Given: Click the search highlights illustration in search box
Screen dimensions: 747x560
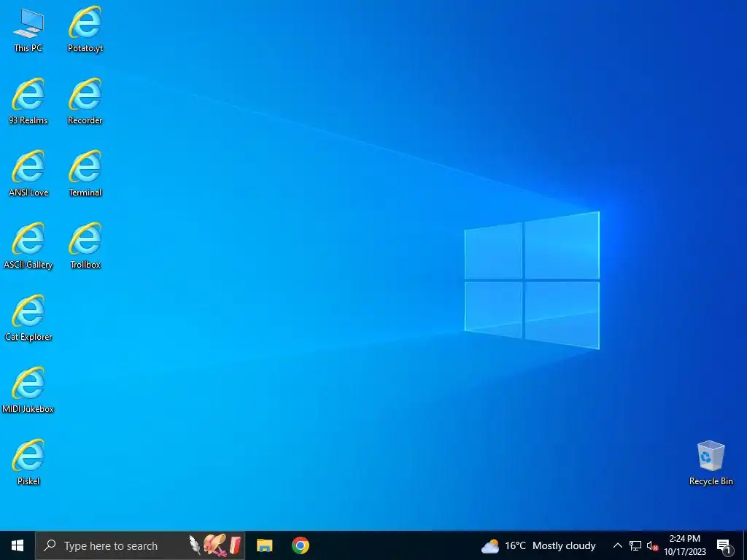Looking at the screenshot, I should tap(215, 545).
